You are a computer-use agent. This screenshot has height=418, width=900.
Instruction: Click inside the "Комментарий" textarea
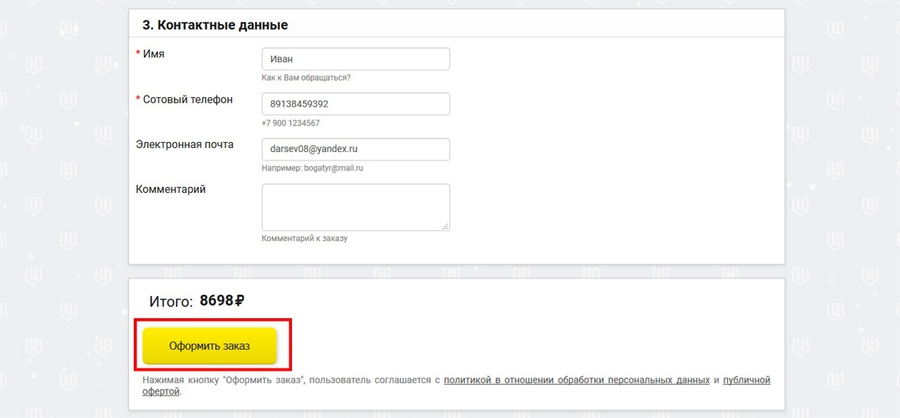pyautogui.click(x=355, y=207)
